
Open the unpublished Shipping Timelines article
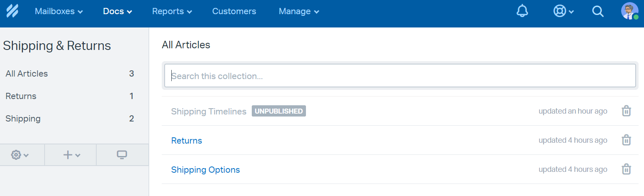[x=208, y=112]
